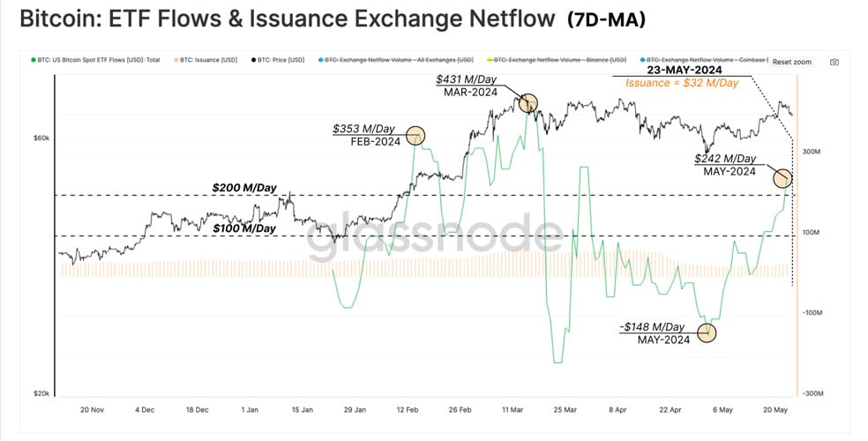Click the circled $242 M/Day May marker
868x441 pixels.
coord(782,178)
